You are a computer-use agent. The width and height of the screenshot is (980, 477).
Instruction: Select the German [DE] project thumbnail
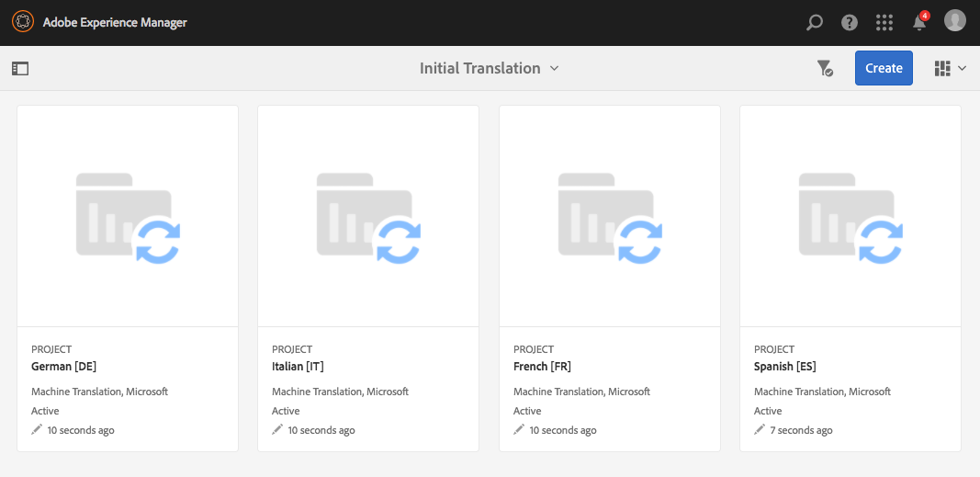coord(128,216)
